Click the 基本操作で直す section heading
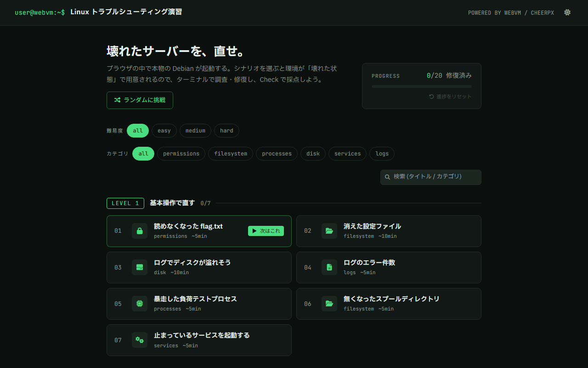 click(172, 203)
